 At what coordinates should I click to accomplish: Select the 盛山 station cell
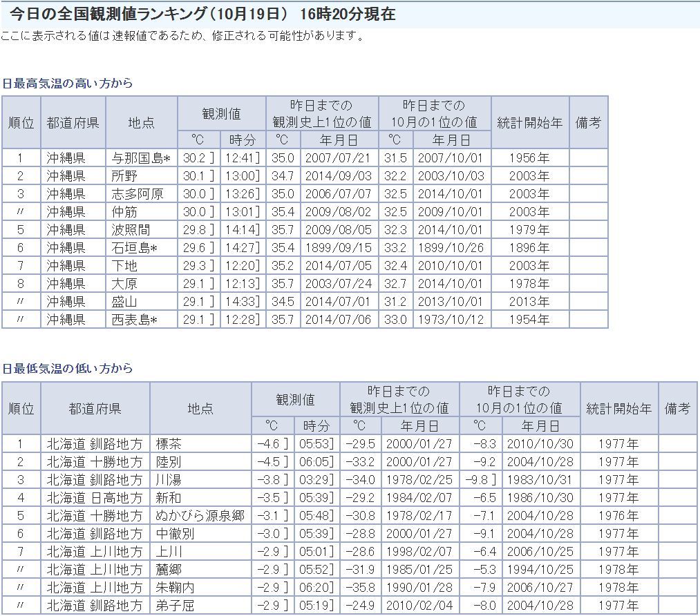[142, 302]
